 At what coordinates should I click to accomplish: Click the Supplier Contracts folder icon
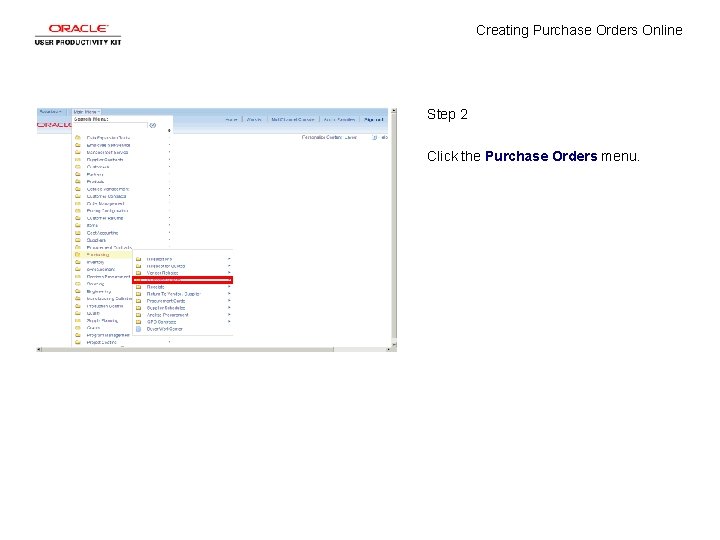click(x=78, y=160)
